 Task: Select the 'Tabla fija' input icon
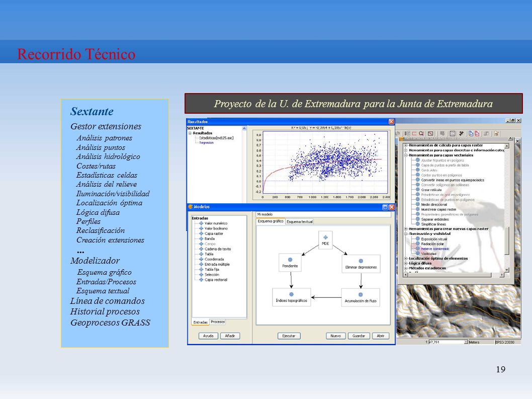click(201, 269)
